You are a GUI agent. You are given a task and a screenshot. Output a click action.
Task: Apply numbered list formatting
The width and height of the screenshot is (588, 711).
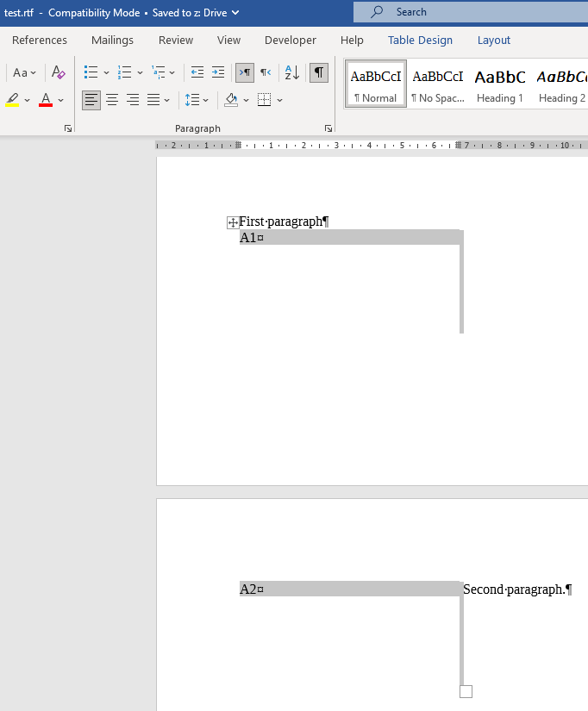click(124, 72)
